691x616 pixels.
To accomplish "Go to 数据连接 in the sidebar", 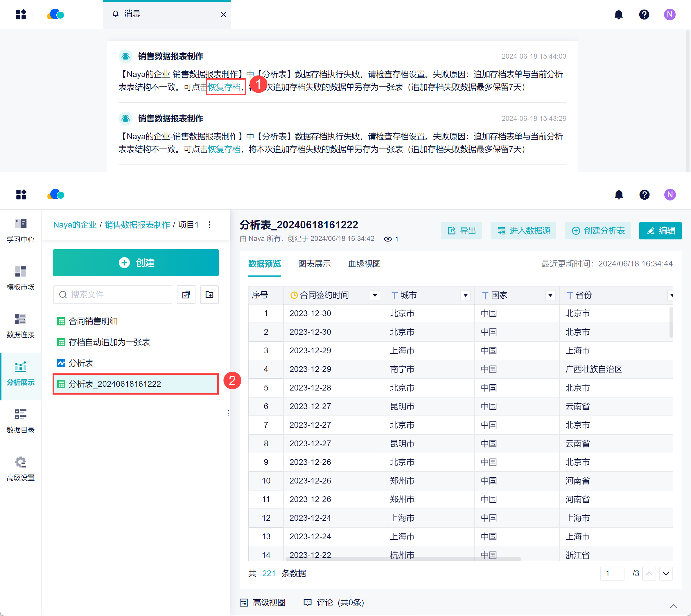I will (x=20, y=326).
